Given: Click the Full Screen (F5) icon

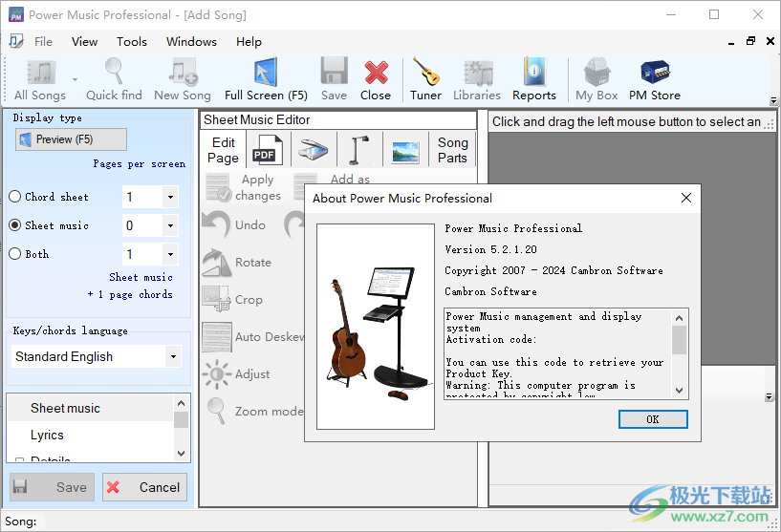Looking at the screenshot, I should (x=266, y=74).
